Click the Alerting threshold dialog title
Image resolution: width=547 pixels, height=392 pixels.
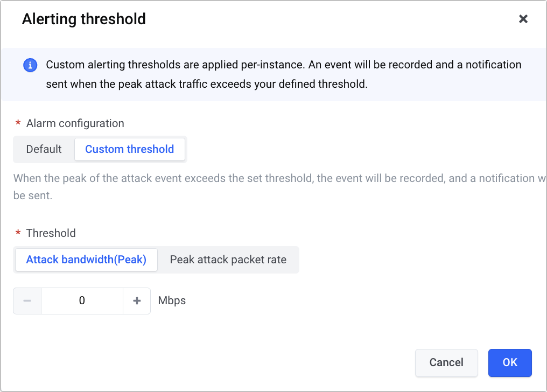click(83, 19)
